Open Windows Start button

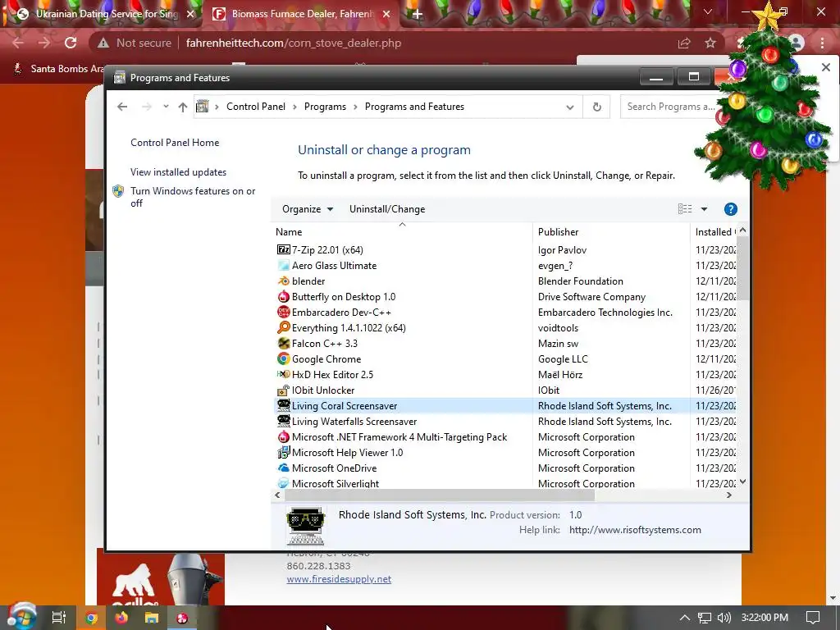coord(21,617)
